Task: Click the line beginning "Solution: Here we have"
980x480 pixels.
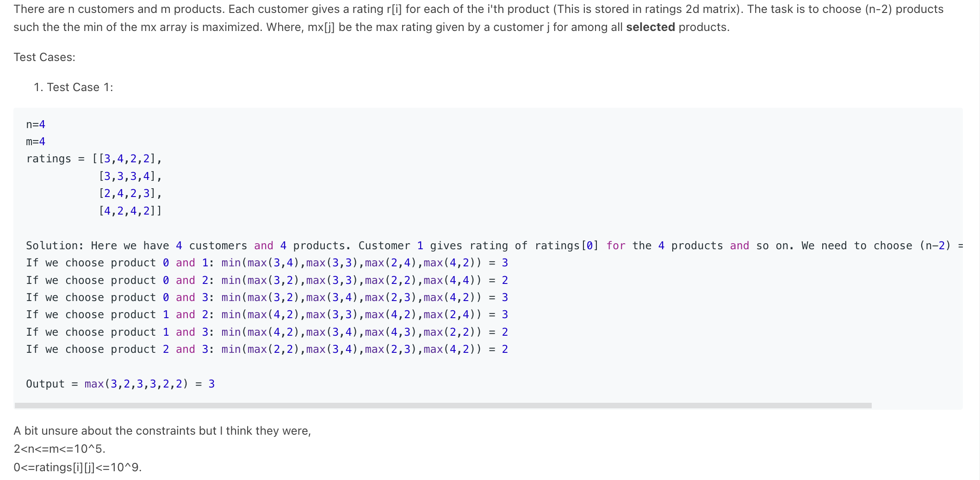Action: pyautogui.click(x=494, y=246)
